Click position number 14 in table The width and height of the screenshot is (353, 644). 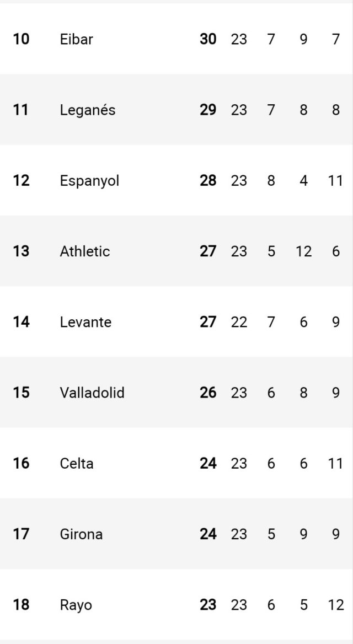point(21,322)
